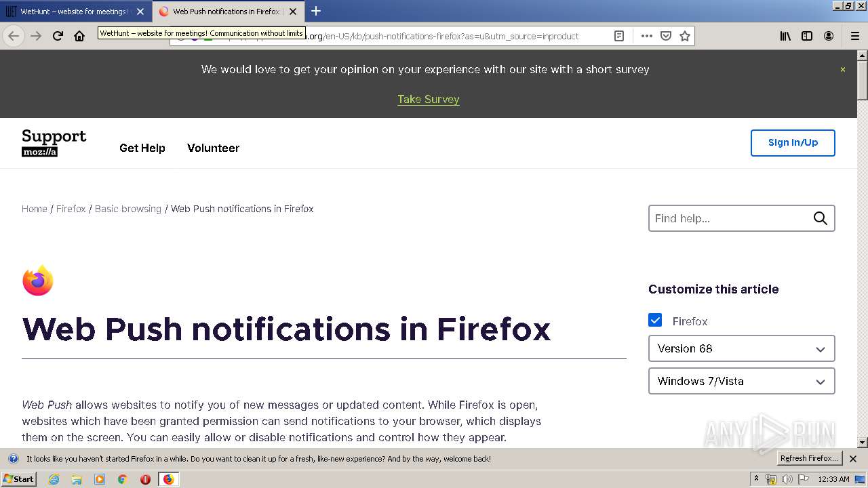Open the Windows 7/Vista dropdown

(x=741, y=381)
